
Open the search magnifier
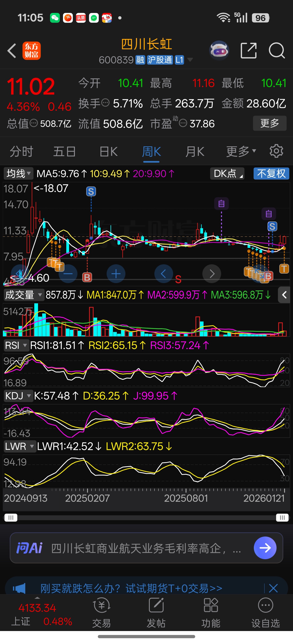click(277, 51)
